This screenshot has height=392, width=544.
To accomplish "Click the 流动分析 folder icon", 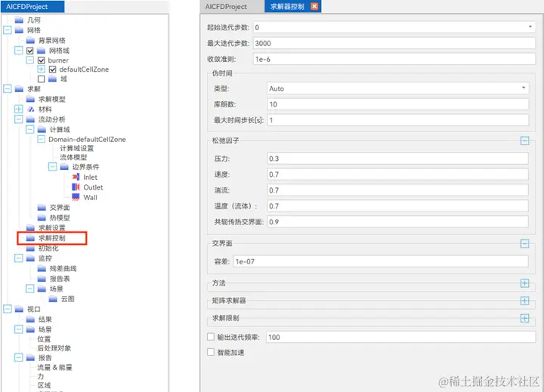I will coord(30,119).
